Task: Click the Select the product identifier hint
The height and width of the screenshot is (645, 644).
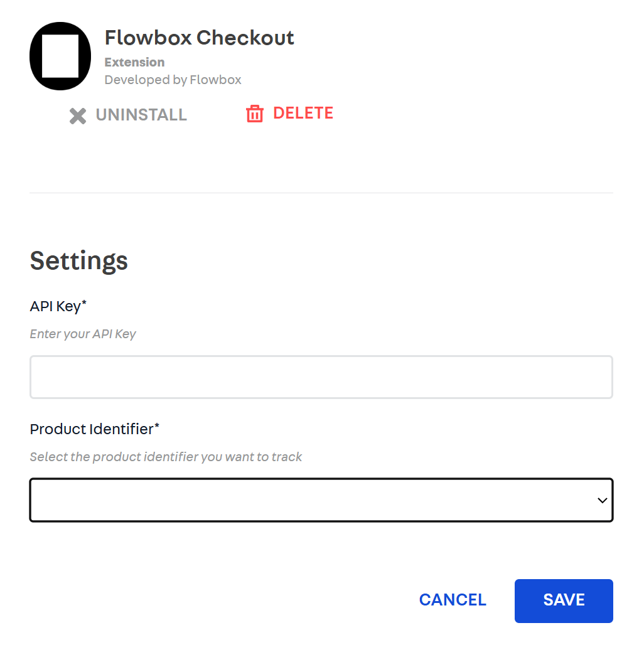Action: point(166,457)
